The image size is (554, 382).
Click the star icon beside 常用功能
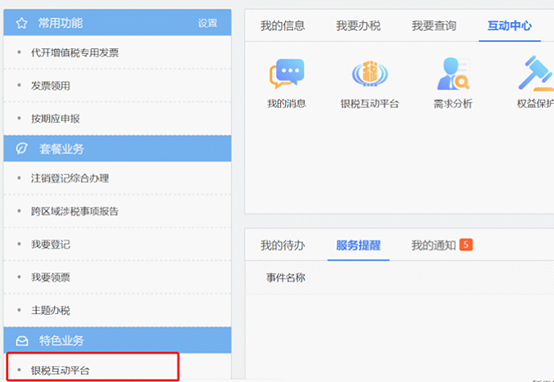coord(22,23)
